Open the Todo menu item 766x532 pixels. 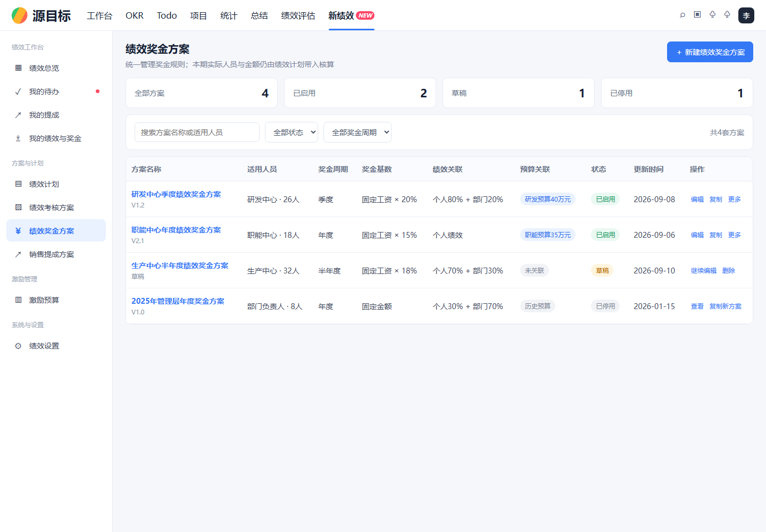click(166, 15)
